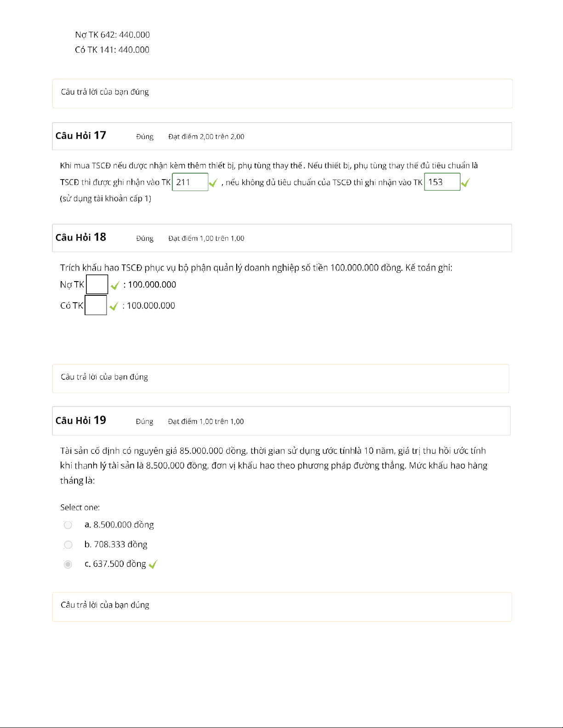Image resolution: width=563 pixels, height=728 pixels.
Task: Click the checkmark after 637.500 đồng
Action: pos(153,564)
